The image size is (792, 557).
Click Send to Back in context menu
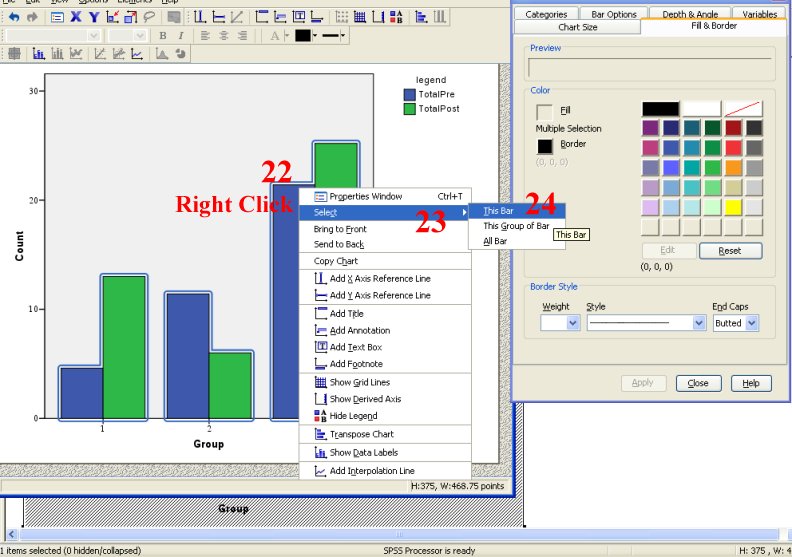(385, 244)
